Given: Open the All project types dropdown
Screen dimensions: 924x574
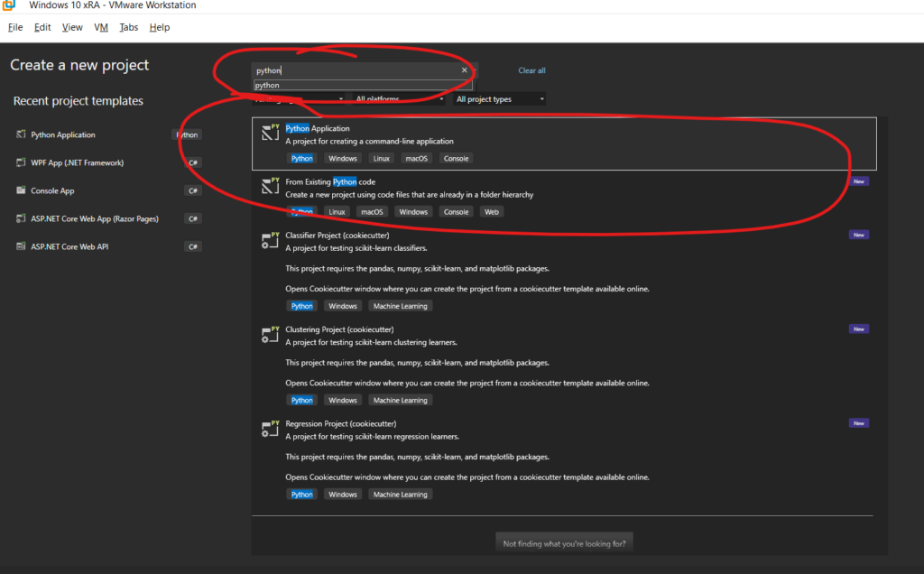Looking at the screenshot, I should click(x=499, y=99).
